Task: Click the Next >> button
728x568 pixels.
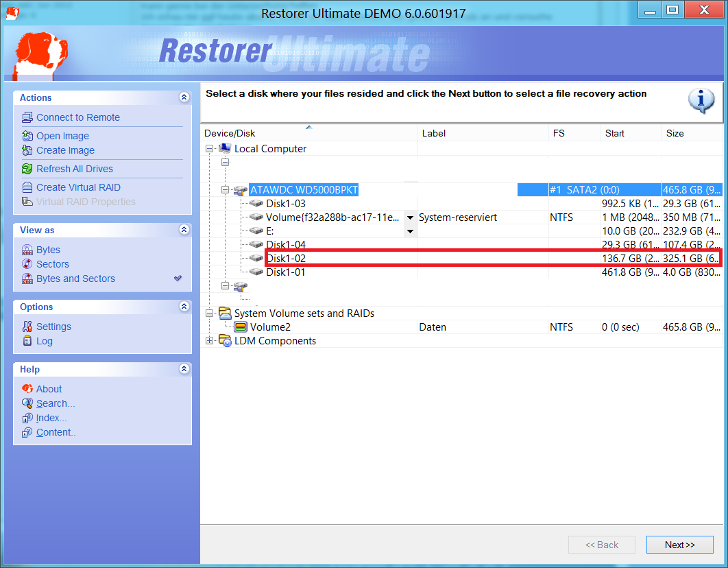Action: (x=680, y=545)
